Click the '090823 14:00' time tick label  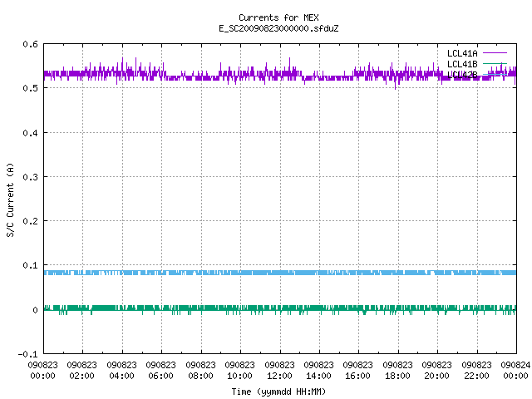318,371
